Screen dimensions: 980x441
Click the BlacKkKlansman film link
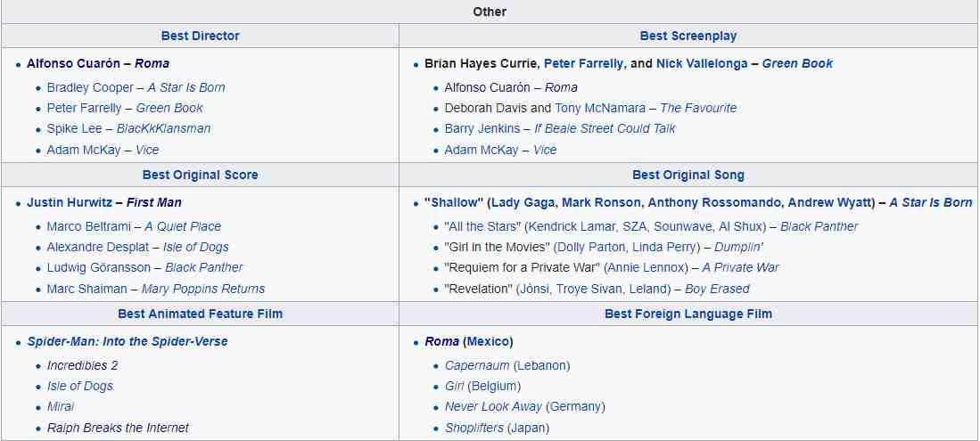(x=164, y=128)
